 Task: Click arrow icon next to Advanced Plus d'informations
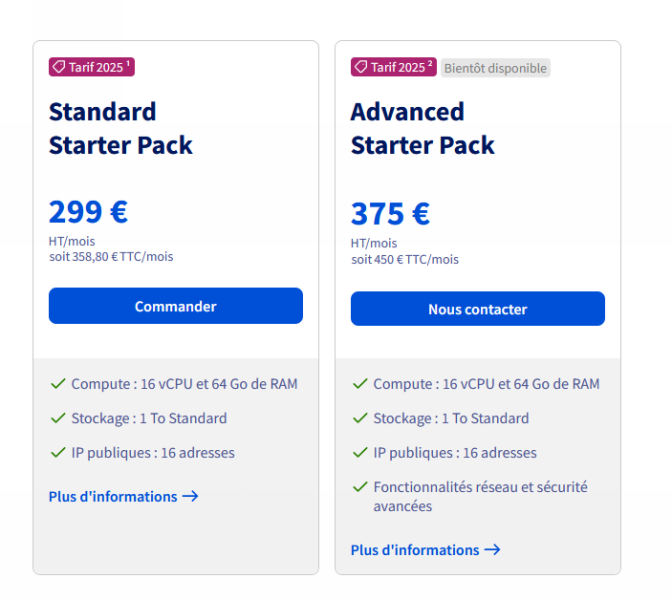492,550
